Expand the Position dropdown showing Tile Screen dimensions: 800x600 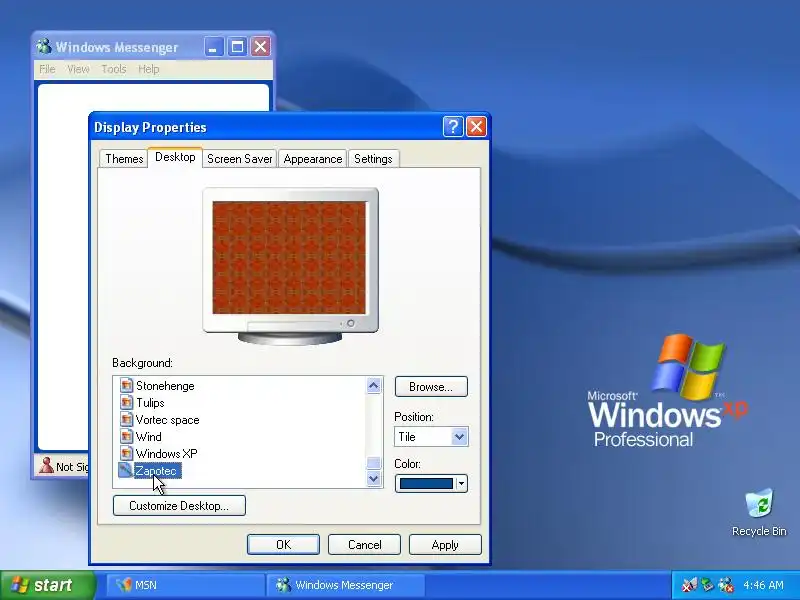459,437
